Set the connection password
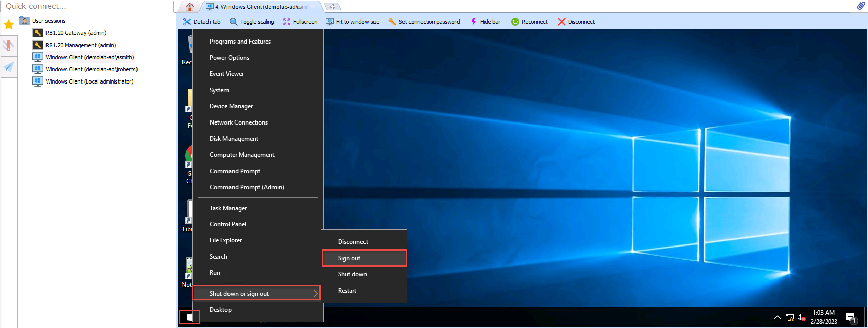The width and height of the screenshot is (868, 328). 424,22
